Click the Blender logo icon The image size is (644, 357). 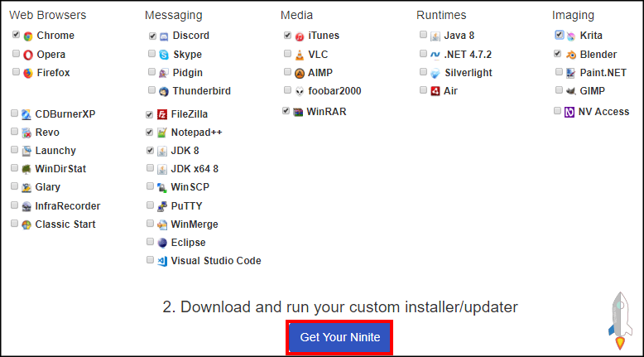(x=571, y=55)
